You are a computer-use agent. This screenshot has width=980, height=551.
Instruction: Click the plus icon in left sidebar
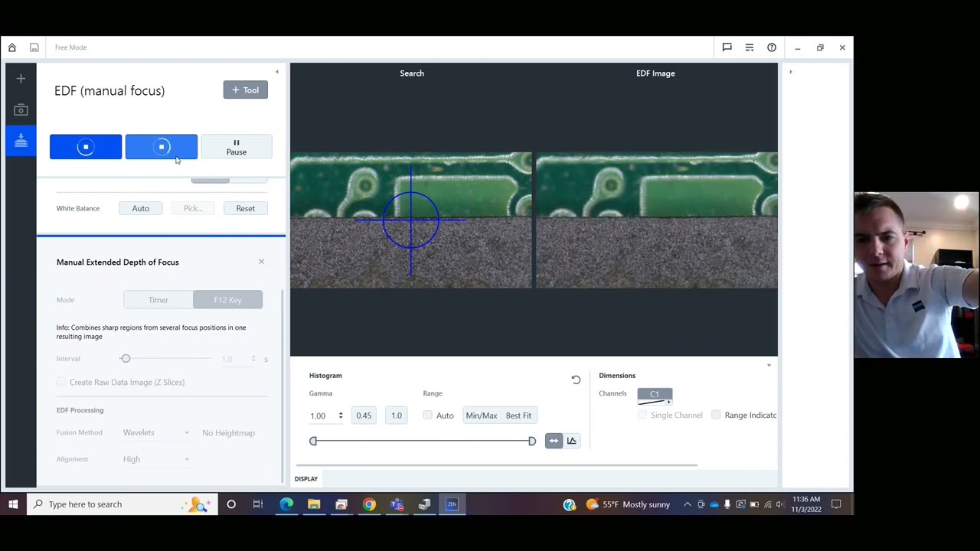tap(21, 78)
